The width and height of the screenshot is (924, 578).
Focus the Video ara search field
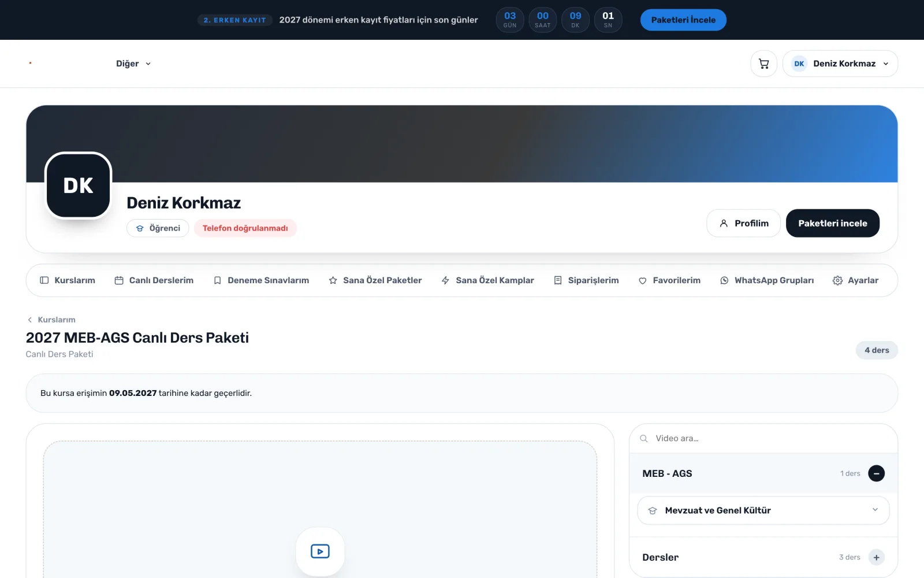click(x=763, y=439)
